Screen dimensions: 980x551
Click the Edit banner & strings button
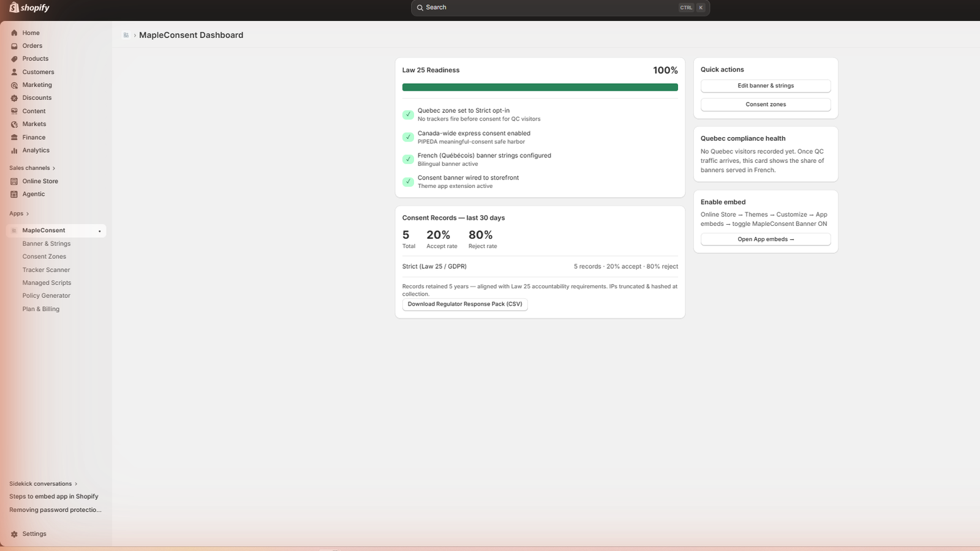(766, 86)
